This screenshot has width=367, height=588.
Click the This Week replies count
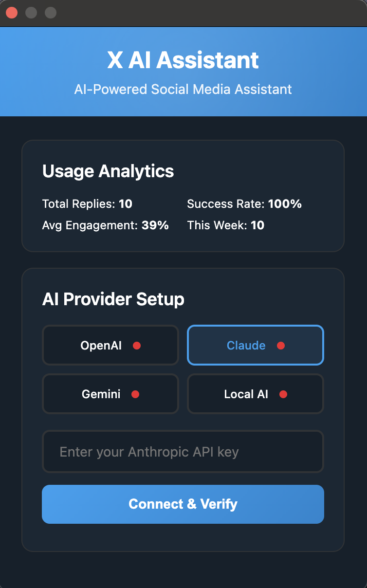(225, 225)
